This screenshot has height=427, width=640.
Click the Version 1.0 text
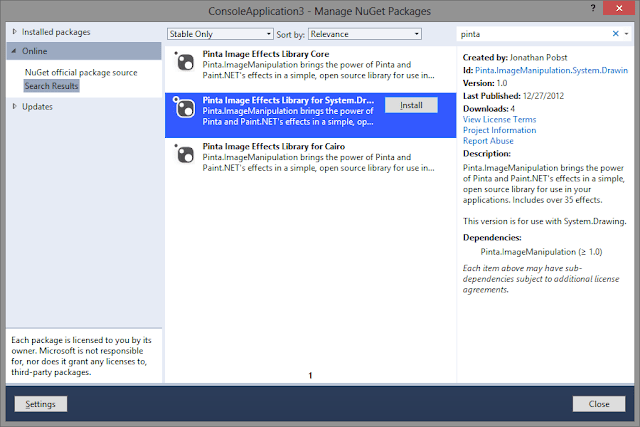click(485, 83)
